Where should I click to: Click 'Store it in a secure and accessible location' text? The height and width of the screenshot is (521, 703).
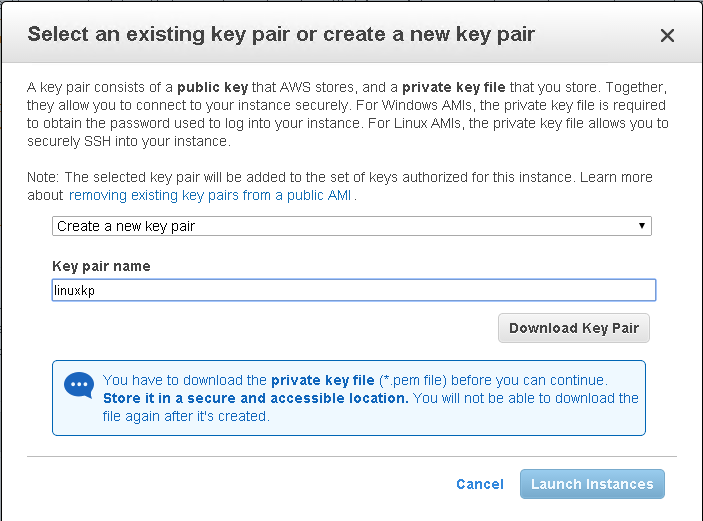point(256,398)
